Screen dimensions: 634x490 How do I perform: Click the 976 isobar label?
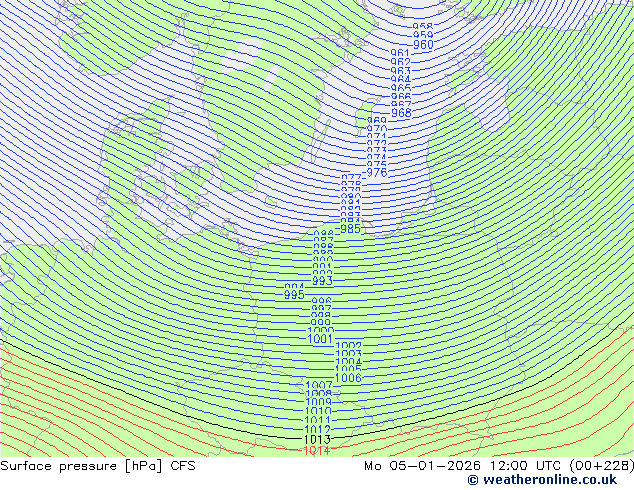377,173
